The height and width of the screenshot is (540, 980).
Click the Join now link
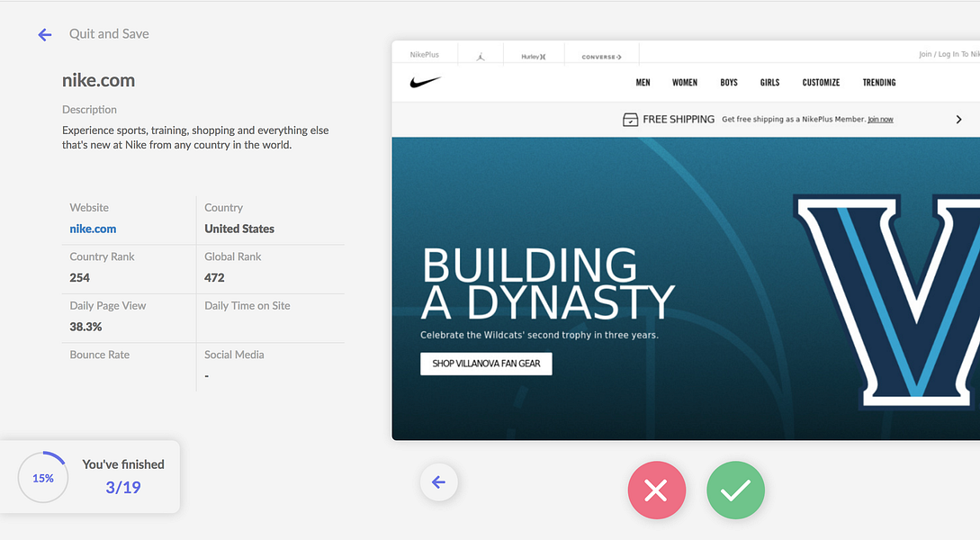pyautogui.click(x=880, y=120)
